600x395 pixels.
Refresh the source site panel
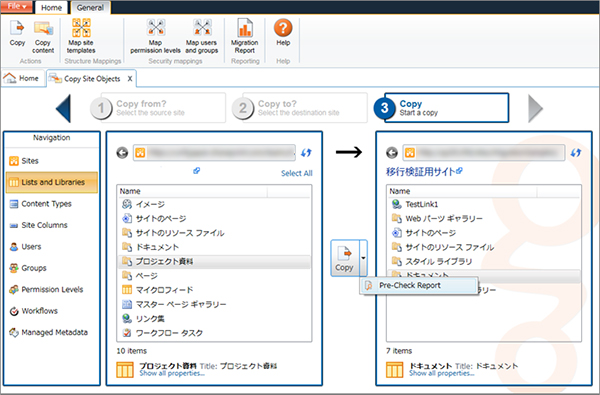pyautogui.click(x=306, y=153)
